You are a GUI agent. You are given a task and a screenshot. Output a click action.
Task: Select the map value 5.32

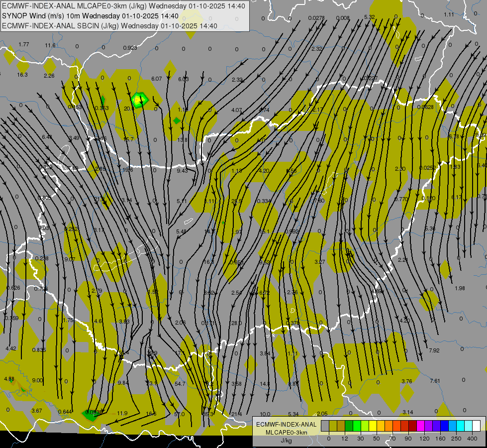tap(369, 17)
